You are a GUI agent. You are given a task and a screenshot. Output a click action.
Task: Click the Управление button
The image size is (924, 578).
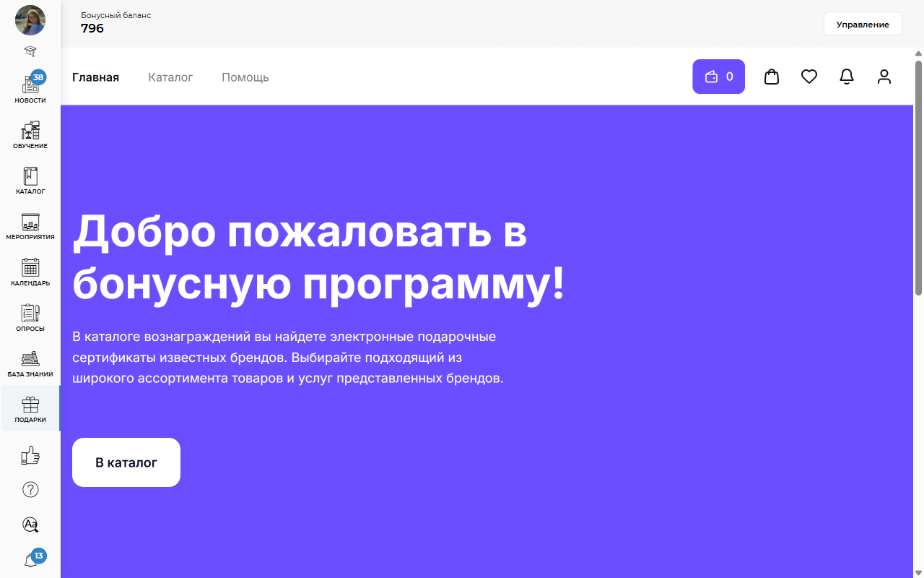click(x=863, y=24)
